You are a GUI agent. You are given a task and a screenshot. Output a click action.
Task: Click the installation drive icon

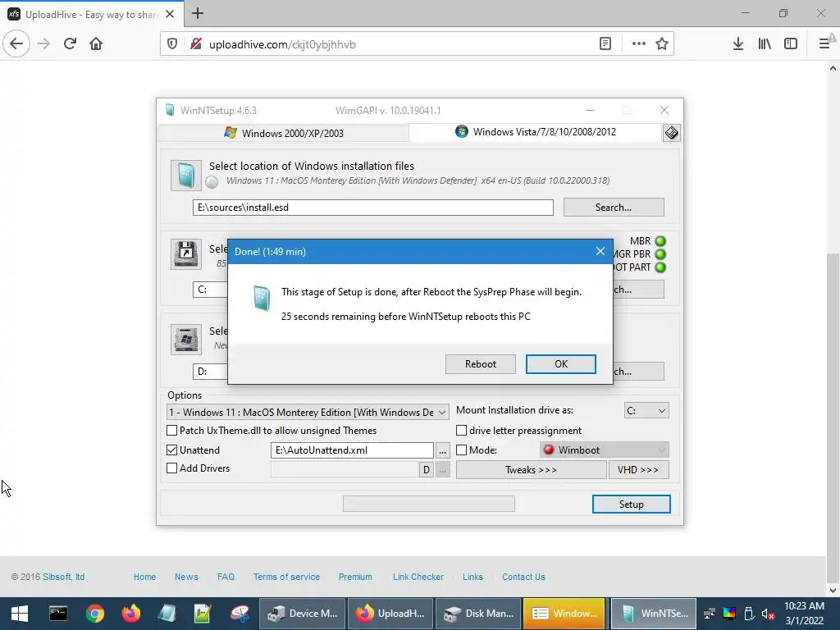186,339
